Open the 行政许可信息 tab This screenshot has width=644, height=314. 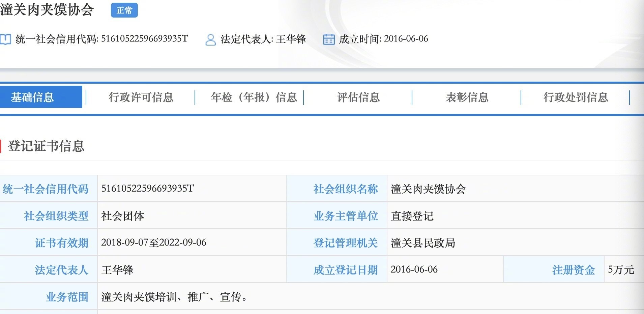click(141, 97)
